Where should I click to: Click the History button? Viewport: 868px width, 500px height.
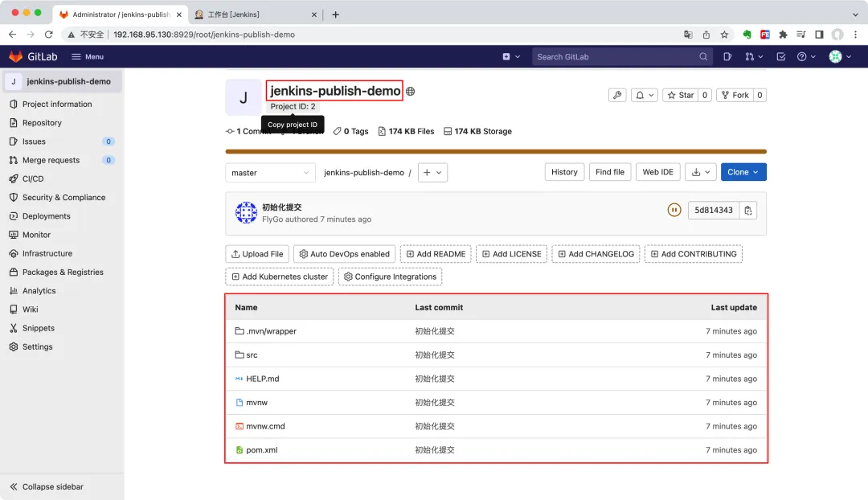pos(564,172)
